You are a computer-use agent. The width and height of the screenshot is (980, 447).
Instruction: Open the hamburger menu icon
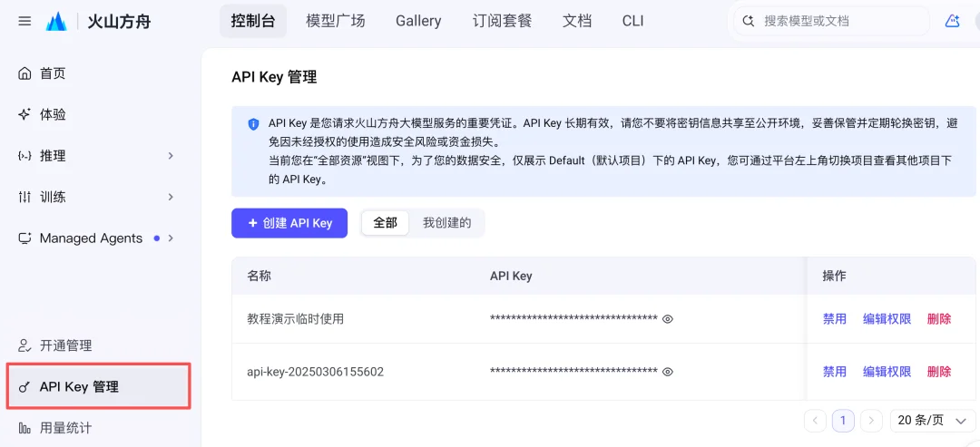(25, 21)
